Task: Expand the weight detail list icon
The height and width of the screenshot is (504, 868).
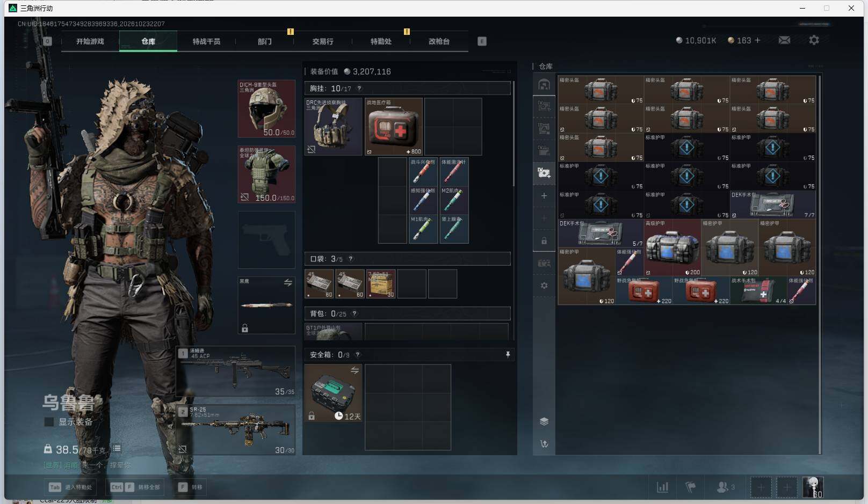Action: click(117, 449)
